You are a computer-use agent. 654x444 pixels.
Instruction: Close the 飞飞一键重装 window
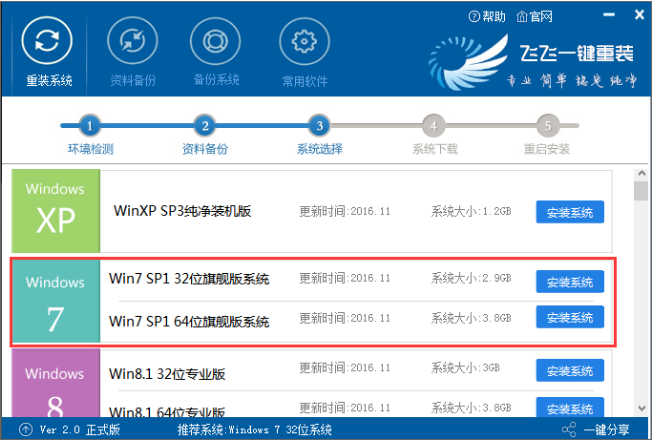(x=639, y=15)
